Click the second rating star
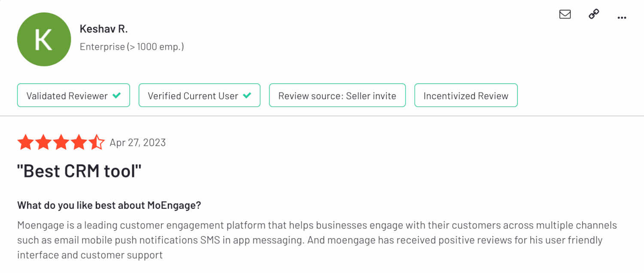644x273 pixels. (x=43, y=142)
